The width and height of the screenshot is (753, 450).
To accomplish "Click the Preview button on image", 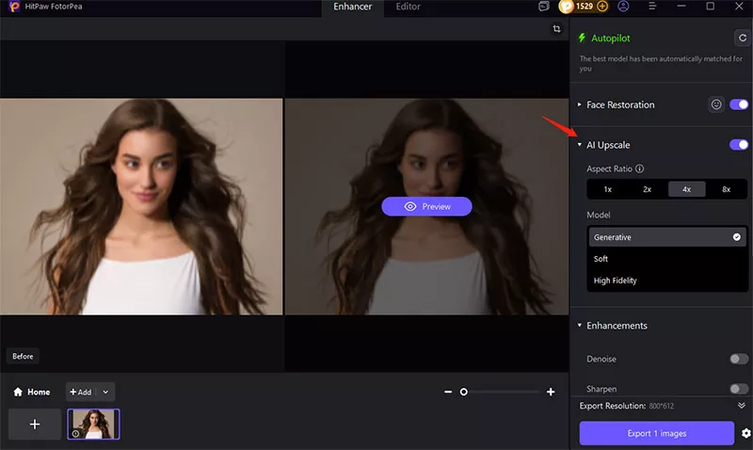I will tap(426, 207).
